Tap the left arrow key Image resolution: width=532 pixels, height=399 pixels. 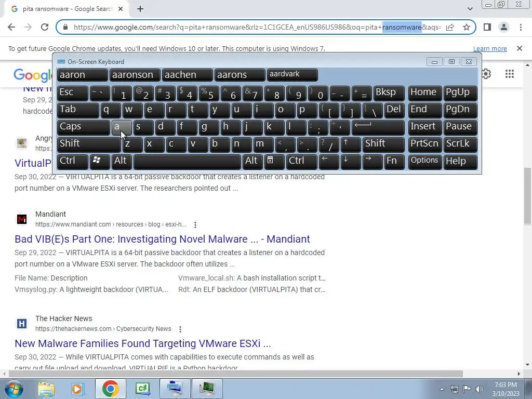click(x=329, y=162)
